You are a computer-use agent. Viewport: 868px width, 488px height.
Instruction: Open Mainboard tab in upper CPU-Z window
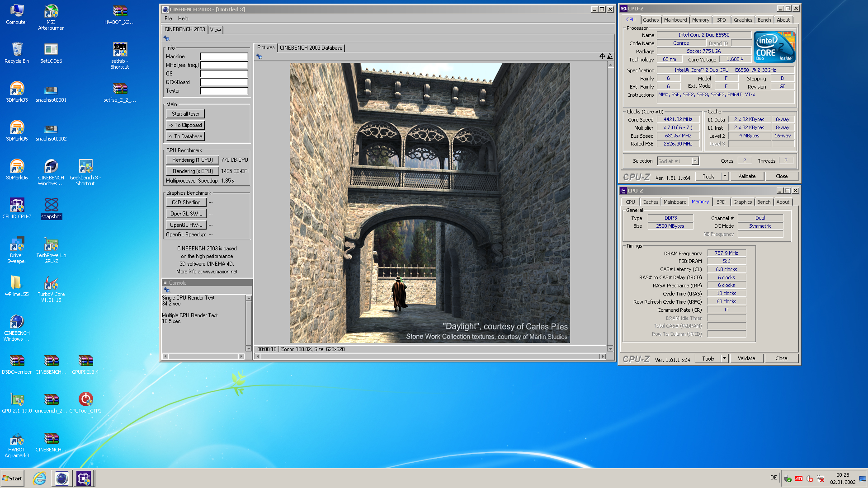675,20
